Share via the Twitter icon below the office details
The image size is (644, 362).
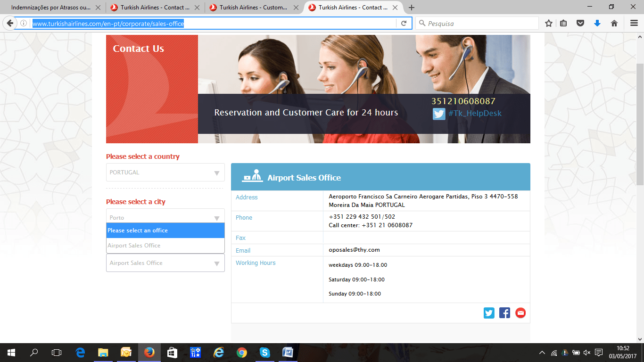(x=489, y=313)
